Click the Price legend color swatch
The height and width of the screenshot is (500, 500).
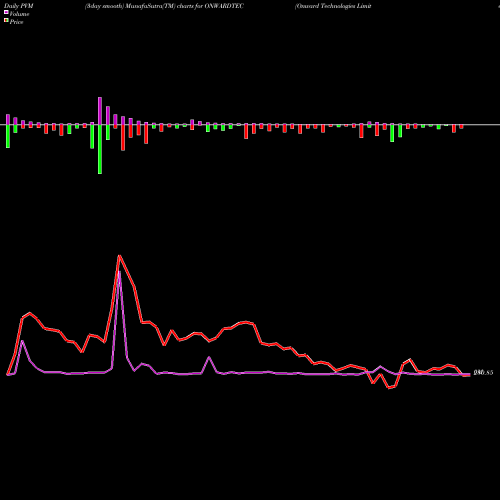6,21
